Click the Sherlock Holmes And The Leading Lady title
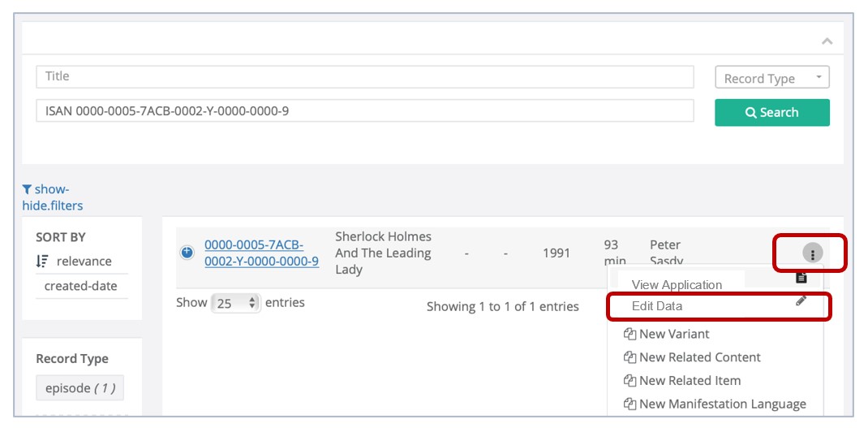This screenshot has height=428, width=868. pos(383,253)
